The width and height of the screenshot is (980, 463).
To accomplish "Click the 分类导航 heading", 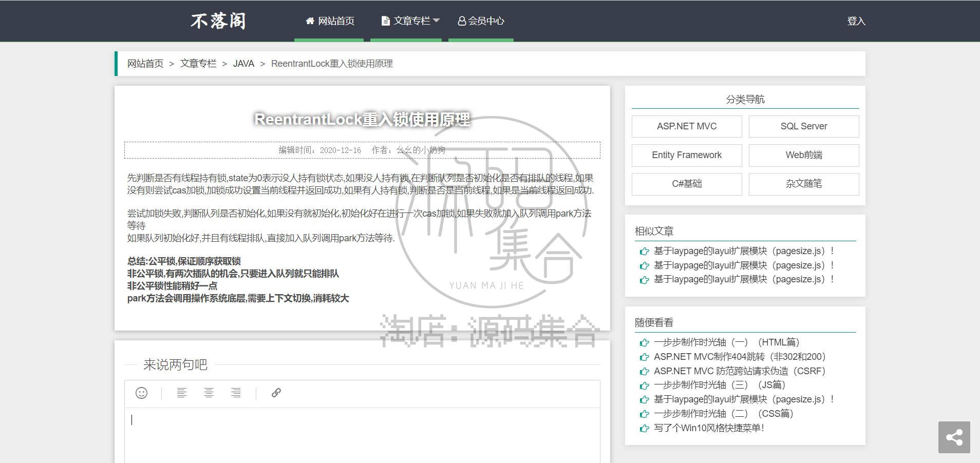I will coord(745,99).
